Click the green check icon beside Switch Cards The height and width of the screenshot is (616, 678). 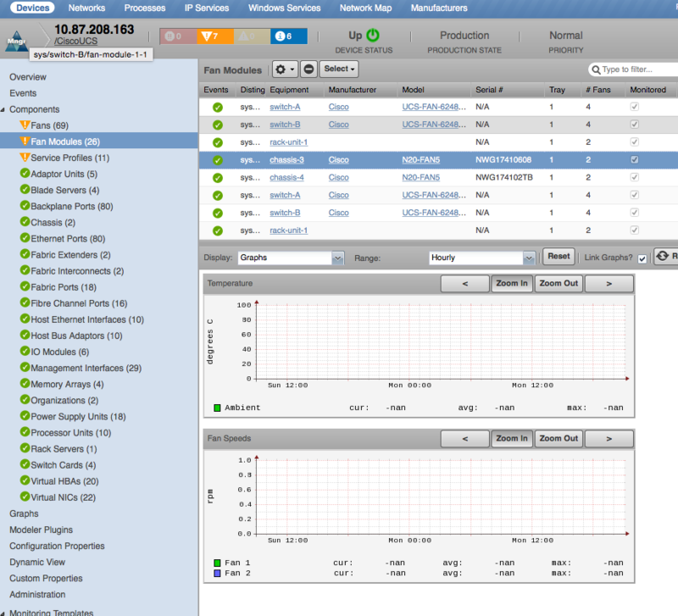(25, 464)
